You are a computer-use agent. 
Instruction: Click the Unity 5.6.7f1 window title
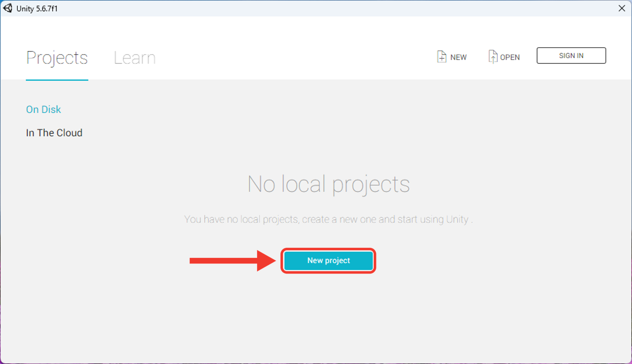[x=37, y=8]
